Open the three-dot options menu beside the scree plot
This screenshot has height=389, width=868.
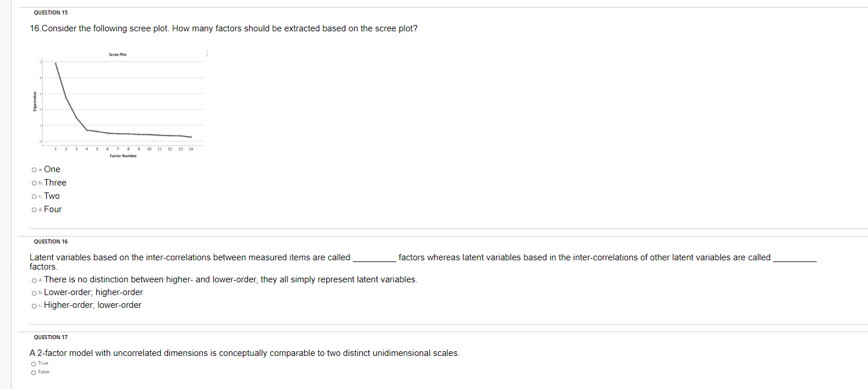tap(207, 53)
